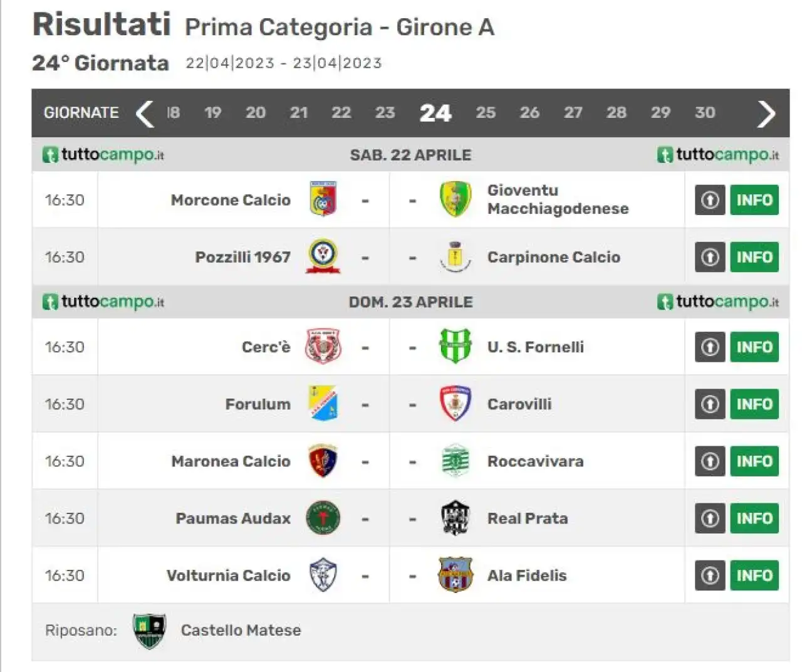The width and height of the screenshot is (802, 672).
Task: Click the upload icon for Cerc'è match
Action: 710,347
